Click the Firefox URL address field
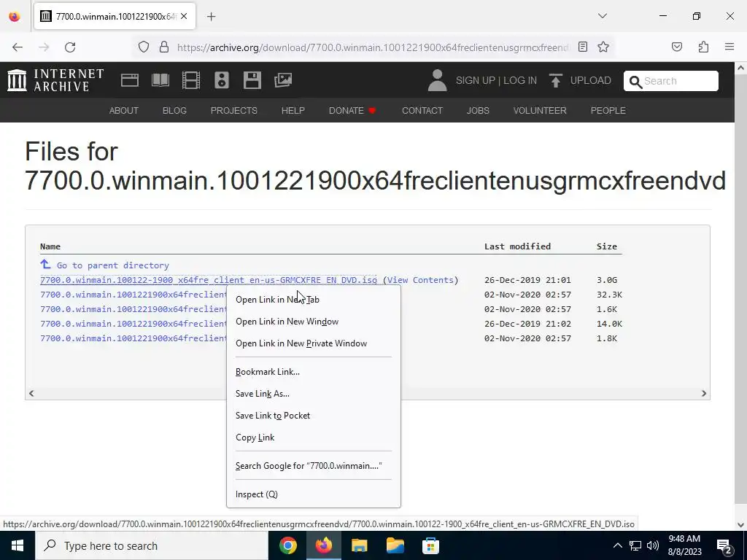This screenshot has height=560, width=747. [x=373, y=47]
